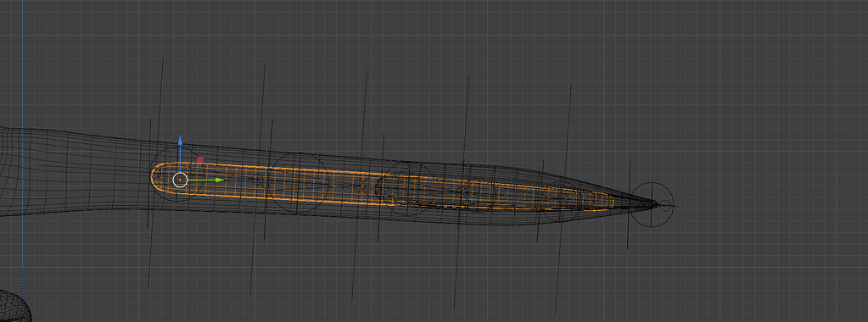Click the red X-axis gizmo handle square

200,160
